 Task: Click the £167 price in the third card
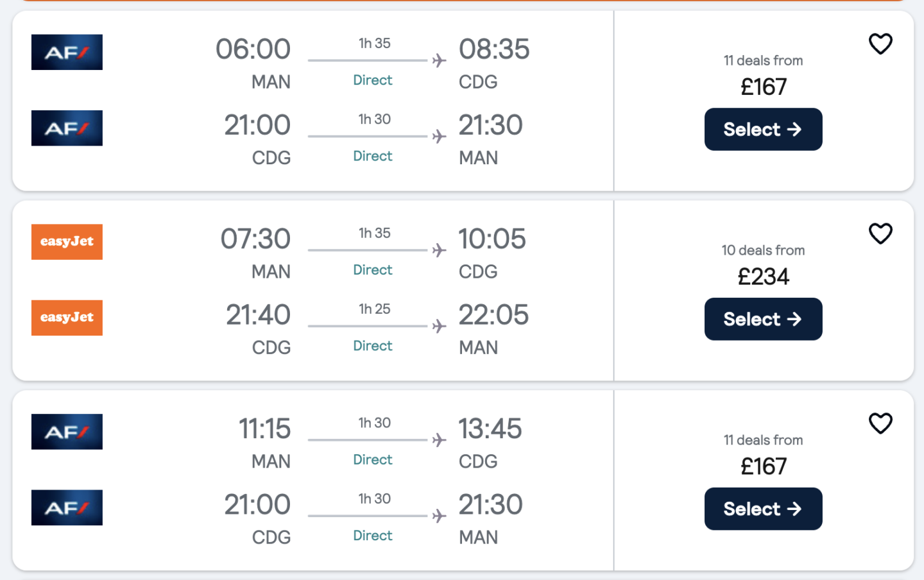point(764,466)
